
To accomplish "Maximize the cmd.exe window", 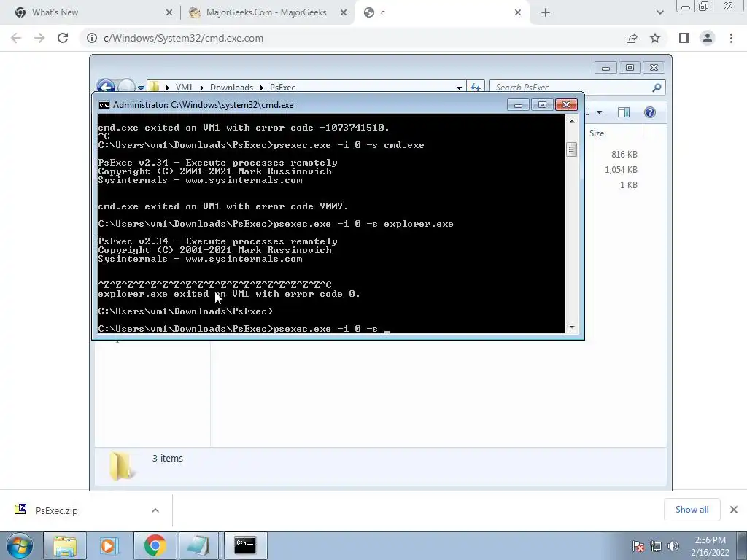I will (x=542, y=105).
